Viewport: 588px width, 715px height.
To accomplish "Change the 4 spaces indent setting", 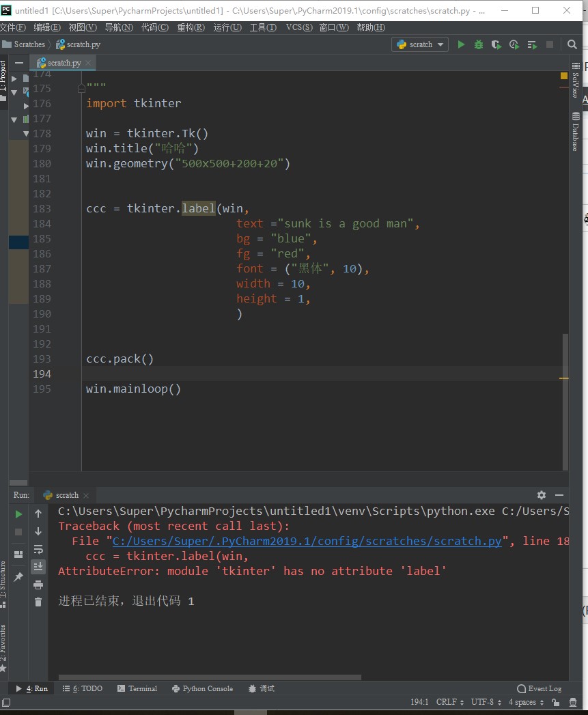I will 526,702.
